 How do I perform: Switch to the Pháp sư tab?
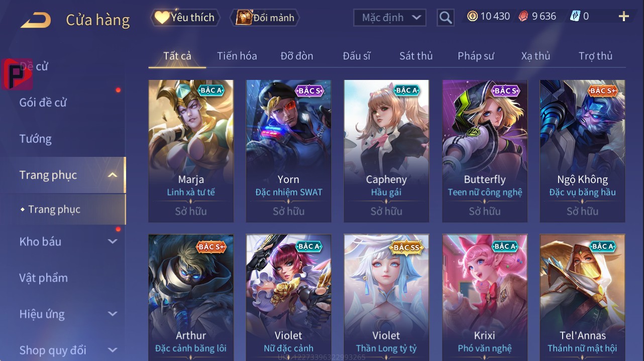click(x=476, y=56)
